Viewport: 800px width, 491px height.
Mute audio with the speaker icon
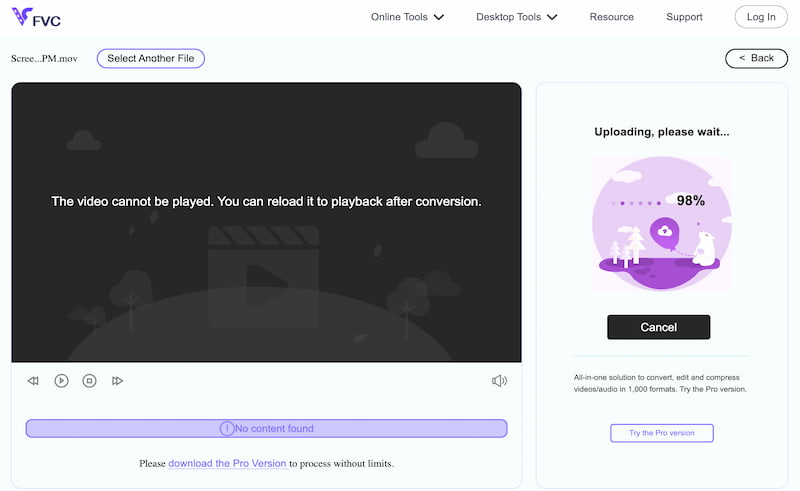point(499,381)
